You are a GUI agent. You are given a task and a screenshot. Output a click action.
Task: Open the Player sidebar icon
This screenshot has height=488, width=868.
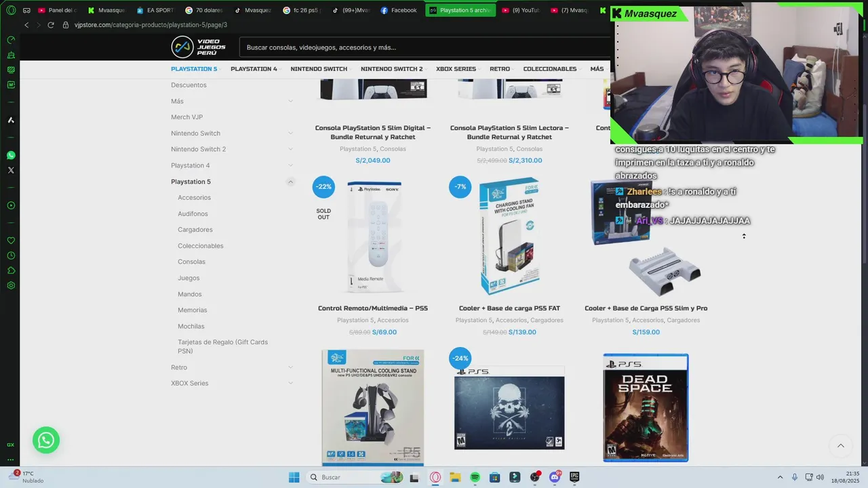click(11, 205)
